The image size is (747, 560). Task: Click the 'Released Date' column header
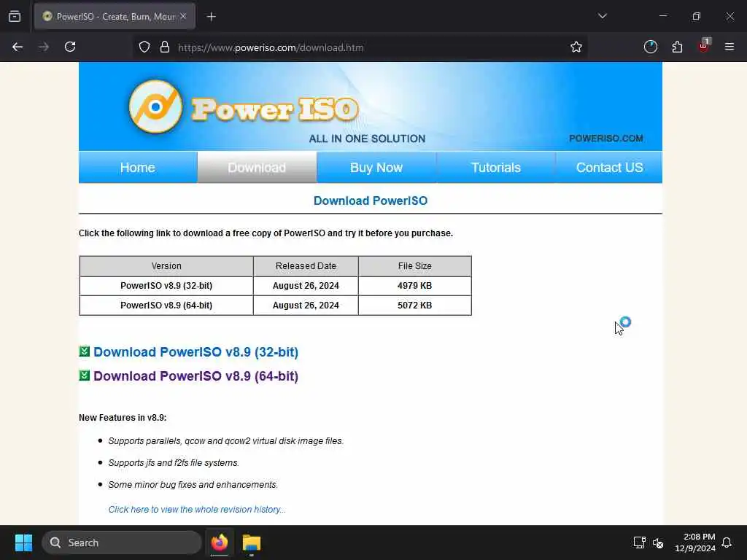(x=306, y=266)
